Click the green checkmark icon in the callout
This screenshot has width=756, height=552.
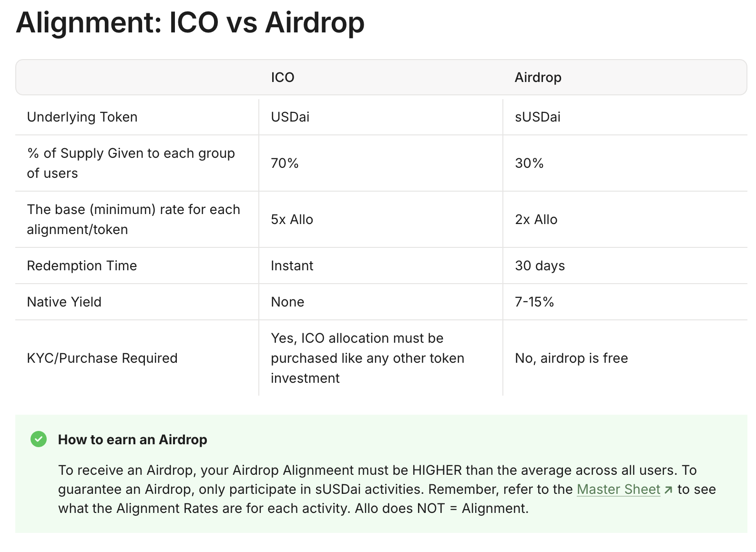(x=39, y=439)
